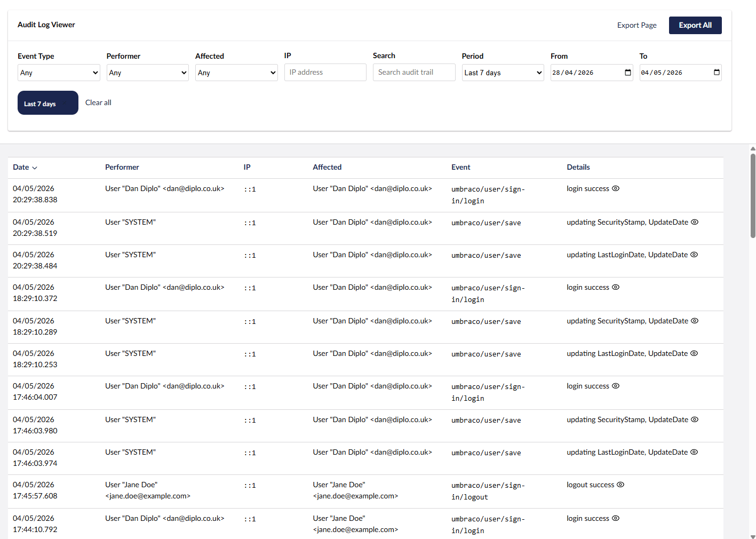Remove the Last 7 days filter chip
Image resolution: width=756 pixels, height=539 pixels.
coord(48,103)
